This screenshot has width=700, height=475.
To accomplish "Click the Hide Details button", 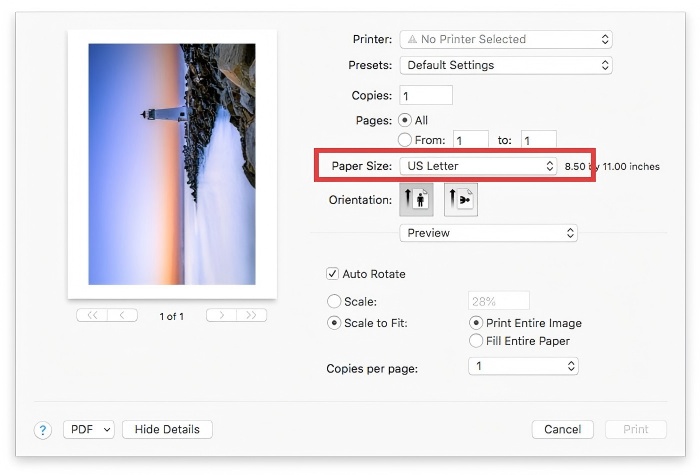I will tap(167, 429).
